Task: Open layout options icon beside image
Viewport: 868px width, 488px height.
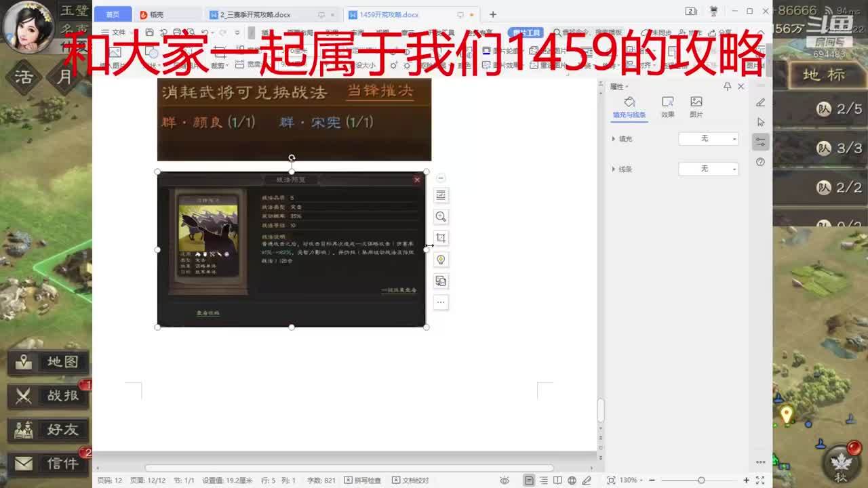Action: pos(441,195)
